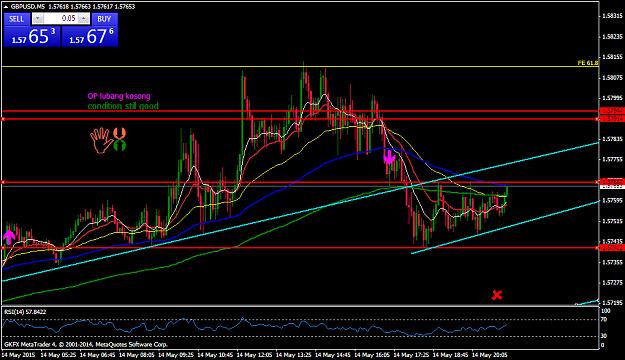
Task: Click the GKFX MetaTrader 4 copyright text
Action: tap(86, 344)
